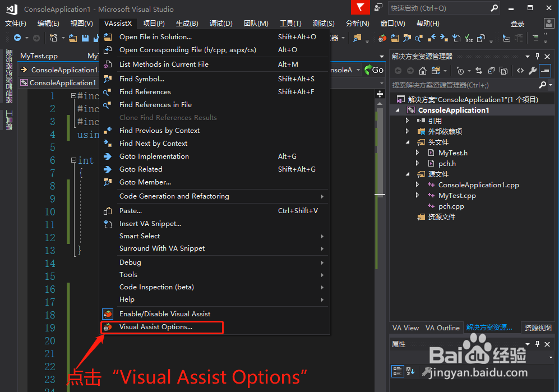Choose Insert VA Snippet menu item

[214, 224]
